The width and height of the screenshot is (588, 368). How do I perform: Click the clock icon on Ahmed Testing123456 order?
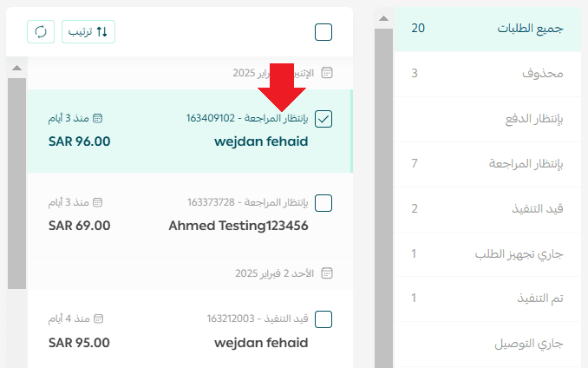click(x=98, y=202)
